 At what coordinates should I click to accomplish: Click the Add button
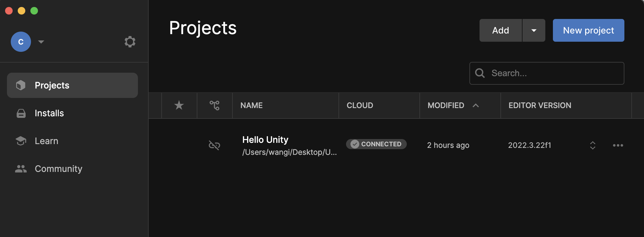point(500,30)
